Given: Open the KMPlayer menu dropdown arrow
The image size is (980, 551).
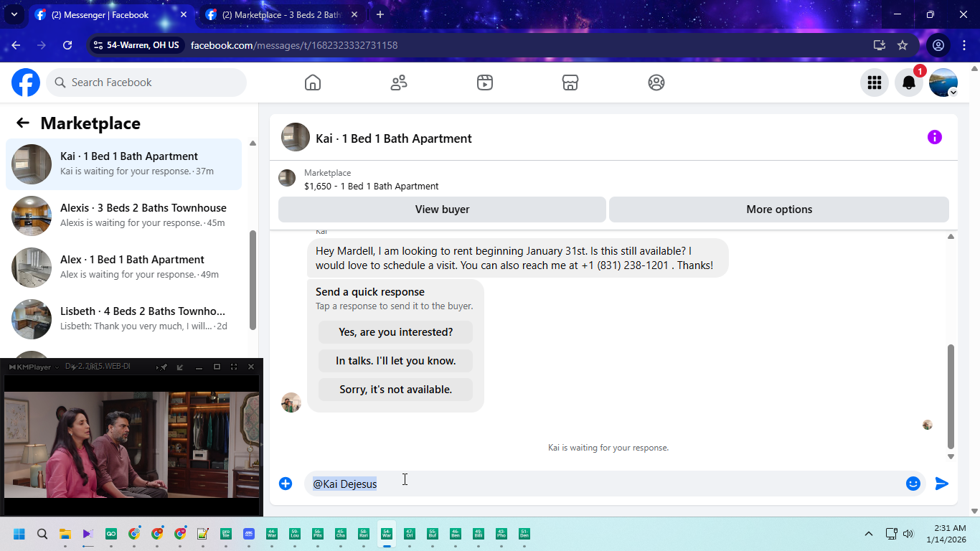Looking at the screenshot, I should [57, 367].
